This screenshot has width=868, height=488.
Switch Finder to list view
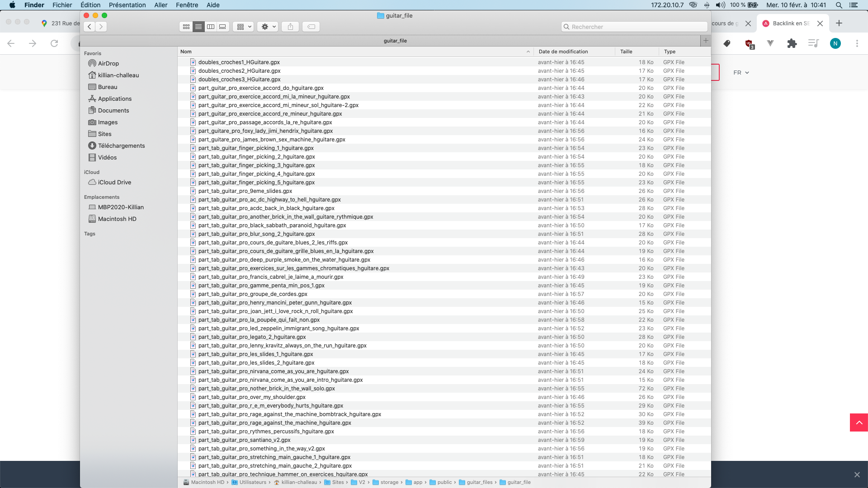(x=198, y=27)
